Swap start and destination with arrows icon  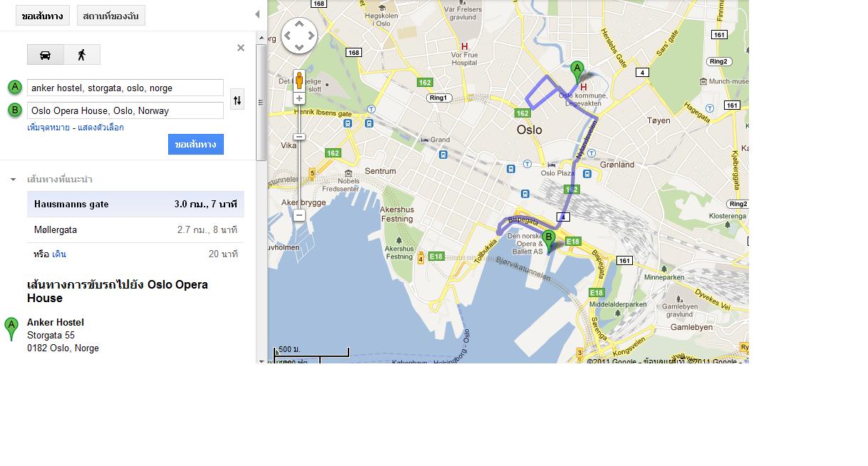[237, 100]
